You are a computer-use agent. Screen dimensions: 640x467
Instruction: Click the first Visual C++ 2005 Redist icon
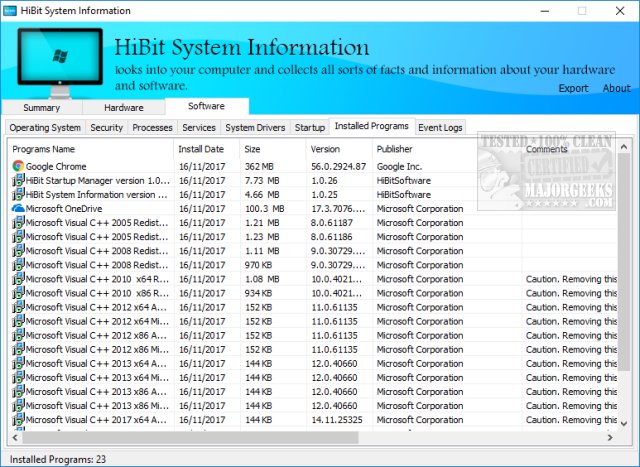tap(18, 222)
